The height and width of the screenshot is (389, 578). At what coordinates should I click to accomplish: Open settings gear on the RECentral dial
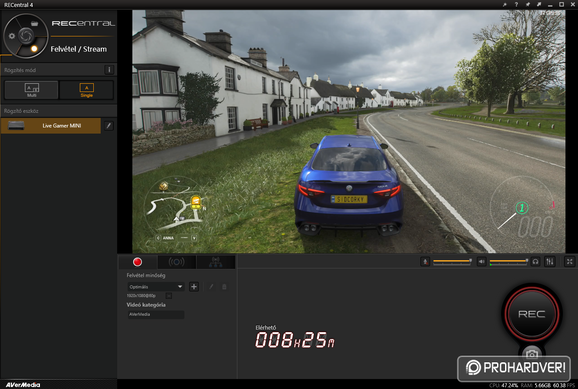[x=12, y=36]
